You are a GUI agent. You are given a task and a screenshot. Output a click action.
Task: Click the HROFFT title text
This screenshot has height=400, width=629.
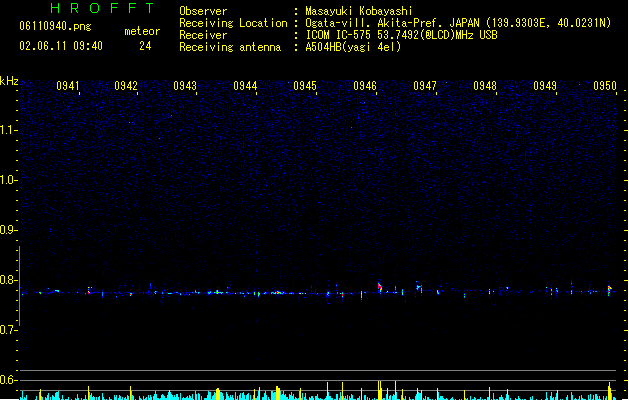[103, 8]
